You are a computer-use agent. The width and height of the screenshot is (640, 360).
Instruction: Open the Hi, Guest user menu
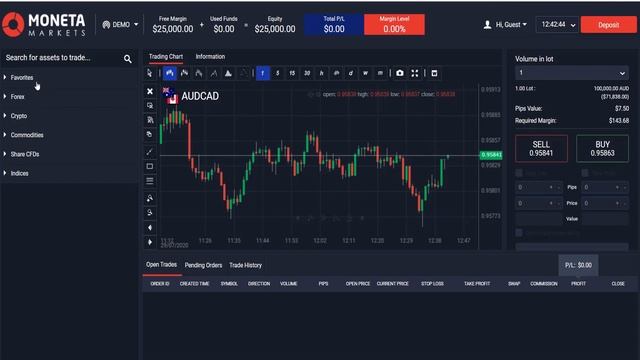(511, 25)
